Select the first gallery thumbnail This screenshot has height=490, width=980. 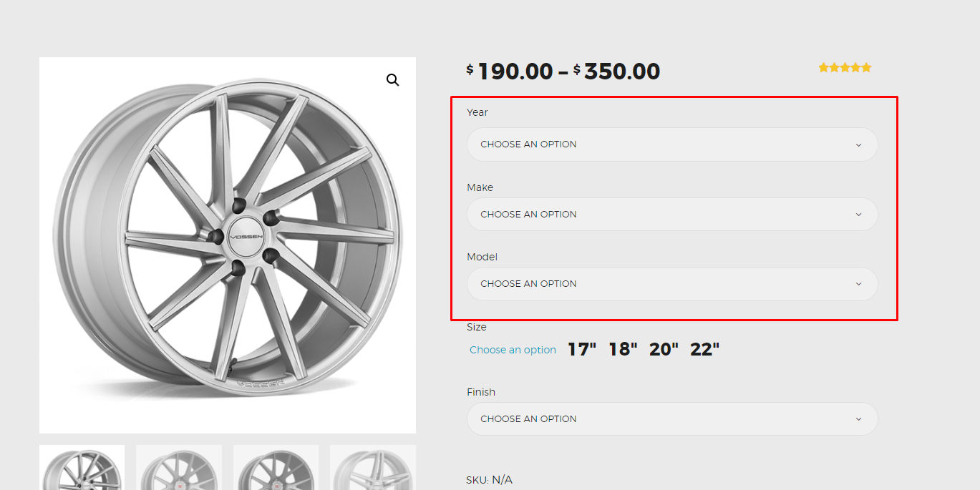[82, 467]
